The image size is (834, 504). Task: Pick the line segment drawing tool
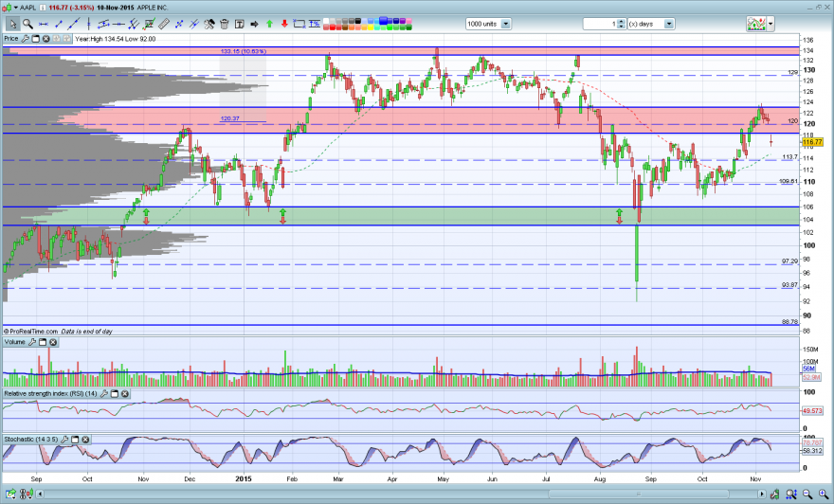(59, 24)
